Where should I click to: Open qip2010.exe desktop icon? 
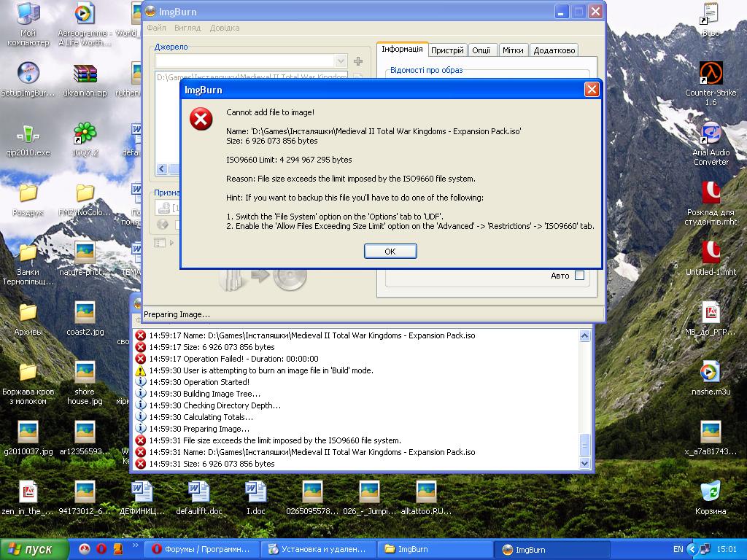pos(28,139)
